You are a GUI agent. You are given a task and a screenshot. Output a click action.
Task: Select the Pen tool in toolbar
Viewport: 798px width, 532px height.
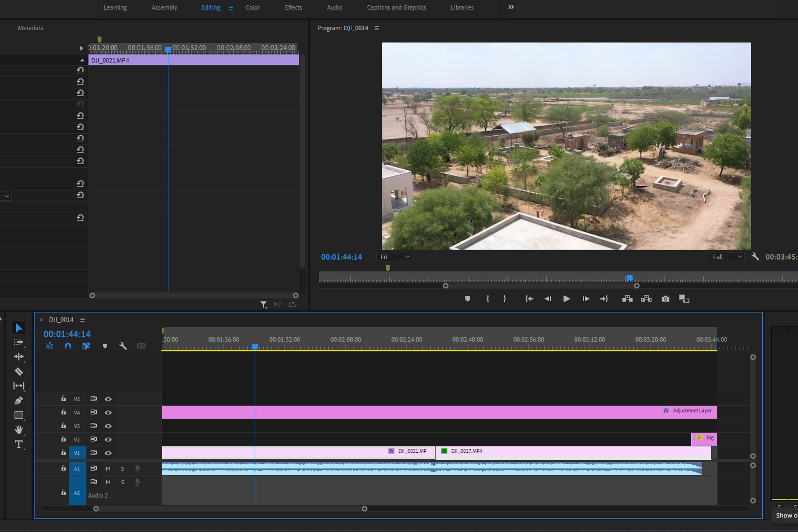(19, 401)
